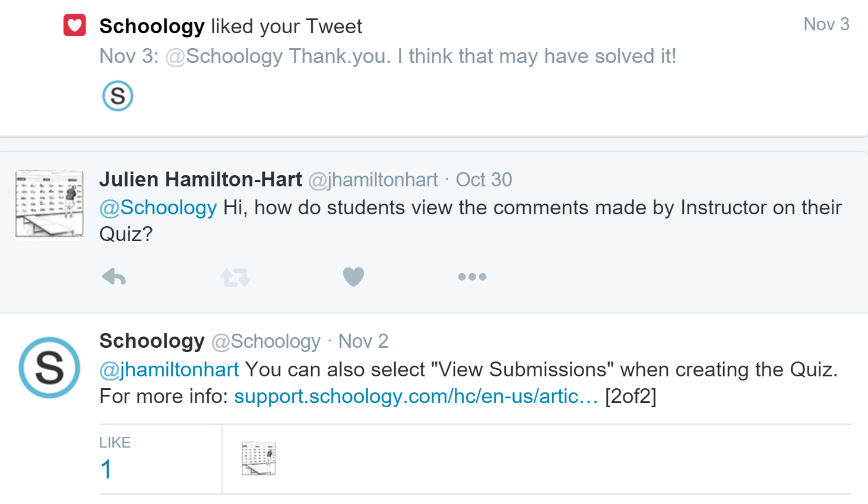Click the @jhamiltonhart mention in Schoology's reply
868x504 pixels.
[169, 369]
